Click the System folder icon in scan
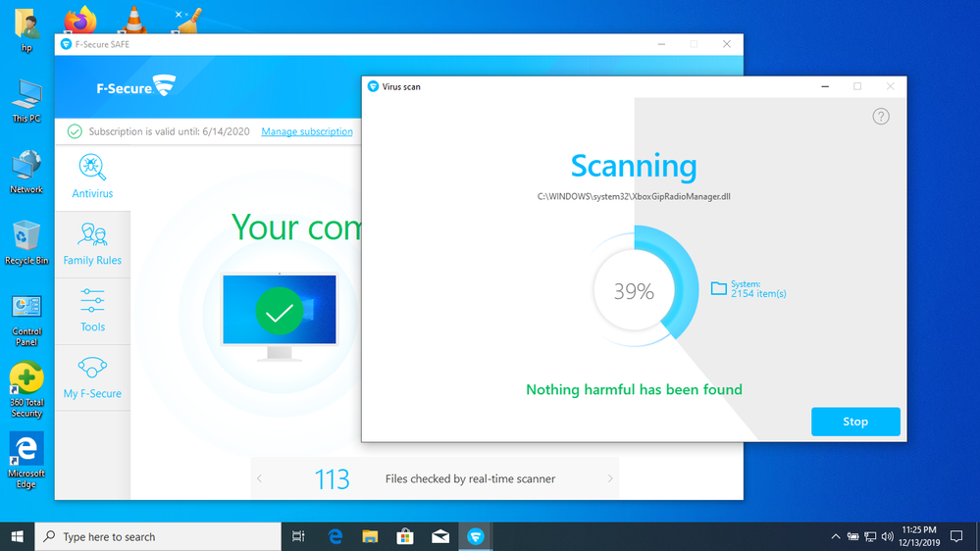980x551 pixels. point(719,288)
